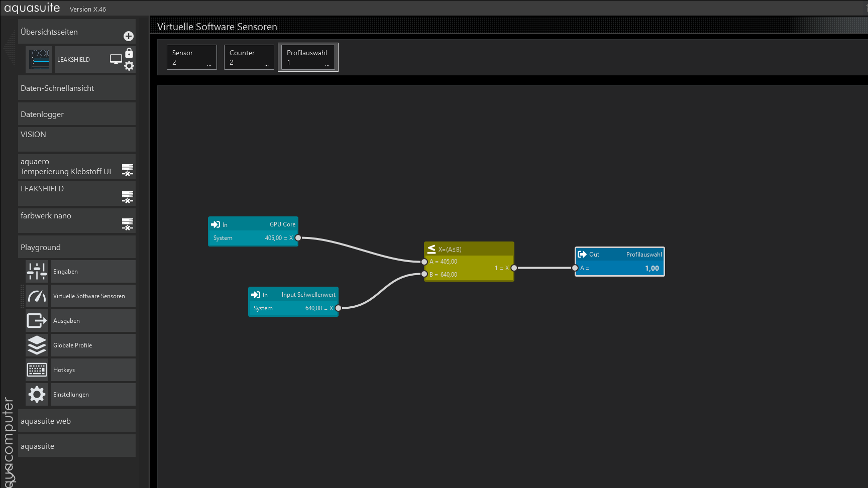
Task: Open the Counter tile's ellipsis menu
Action: pyautogui.click(x=266, y=65)
